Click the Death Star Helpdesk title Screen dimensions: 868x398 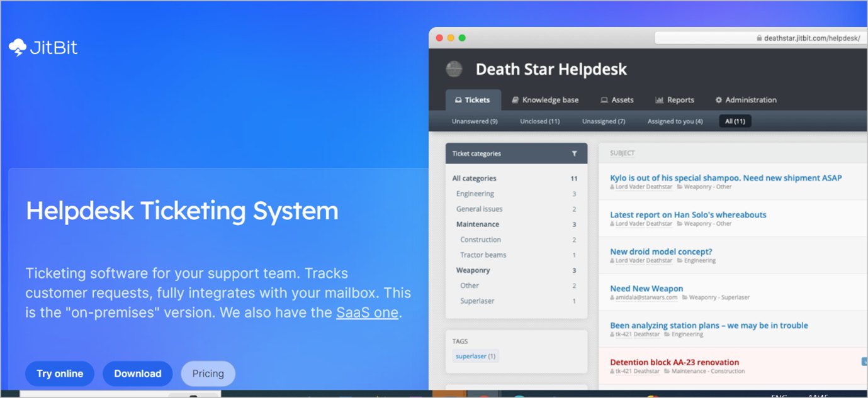551,69
